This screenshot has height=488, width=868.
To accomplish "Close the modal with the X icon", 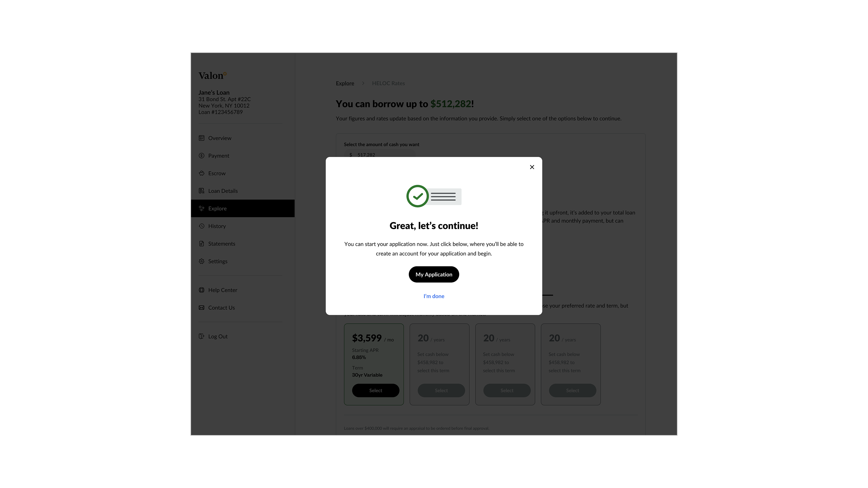I will (532, 167).
